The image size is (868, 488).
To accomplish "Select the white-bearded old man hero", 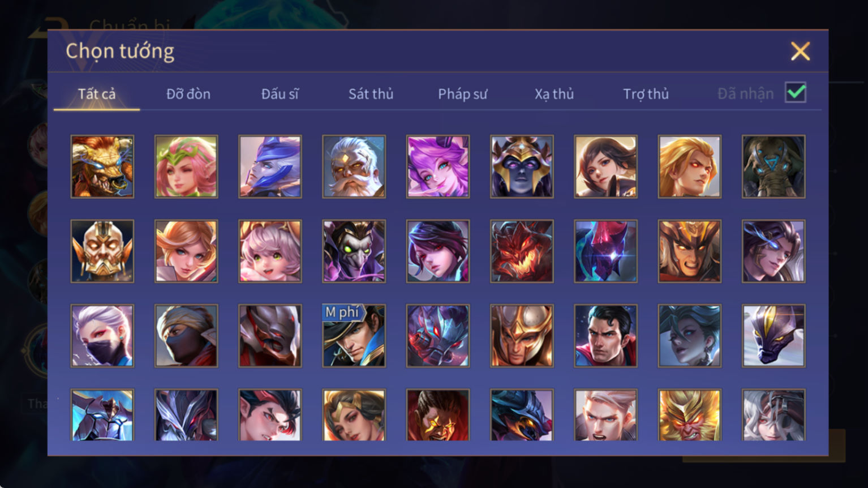I will pos(354,166).
